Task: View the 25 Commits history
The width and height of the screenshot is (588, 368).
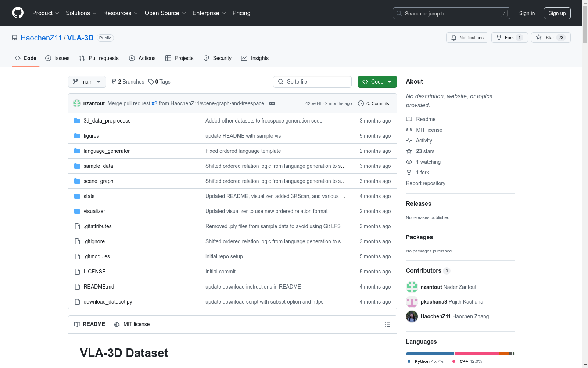Action: tap(373, 103)
